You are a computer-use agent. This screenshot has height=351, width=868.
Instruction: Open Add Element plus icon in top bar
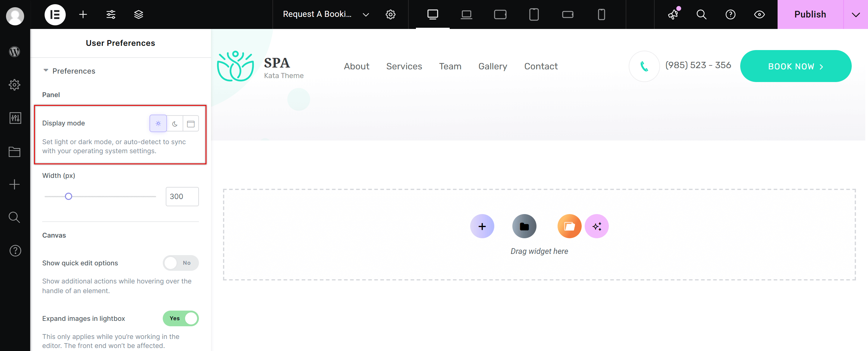tap(83, 14)
